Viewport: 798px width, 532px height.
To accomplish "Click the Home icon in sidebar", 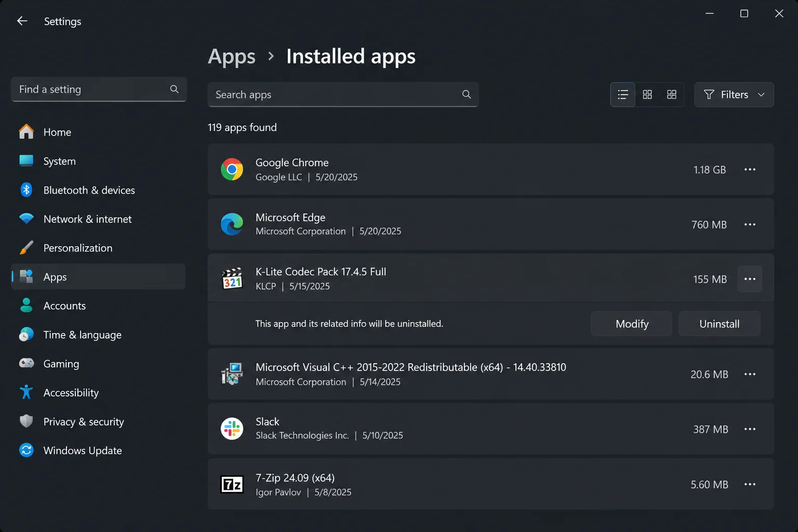I will (x=26, y=132).
